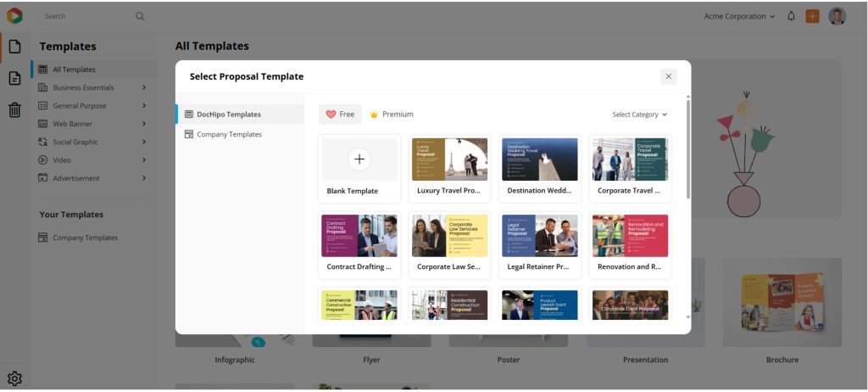Switch to the Free templates tab
The width and height of the screenshot is (868, 392).
tap(340, 115)
